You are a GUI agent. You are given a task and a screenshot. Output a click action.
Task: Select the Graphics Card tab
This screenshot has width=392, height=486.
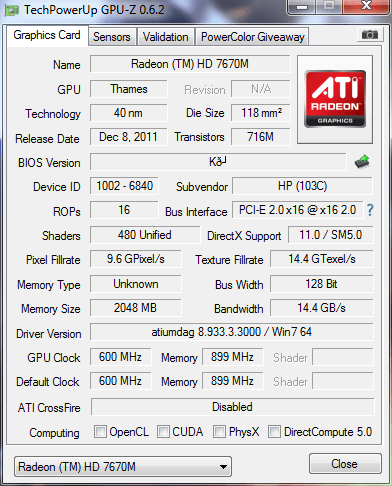(x=47, y=35)
